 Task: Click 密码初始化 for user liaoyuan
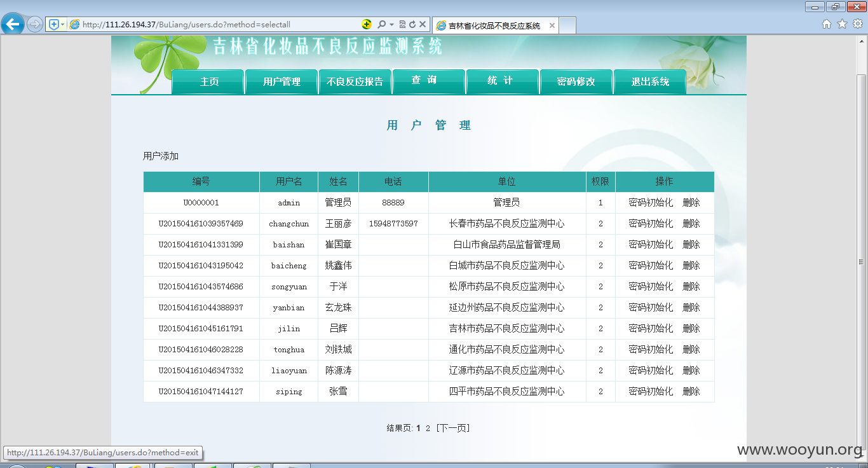(x=651, y=371)
